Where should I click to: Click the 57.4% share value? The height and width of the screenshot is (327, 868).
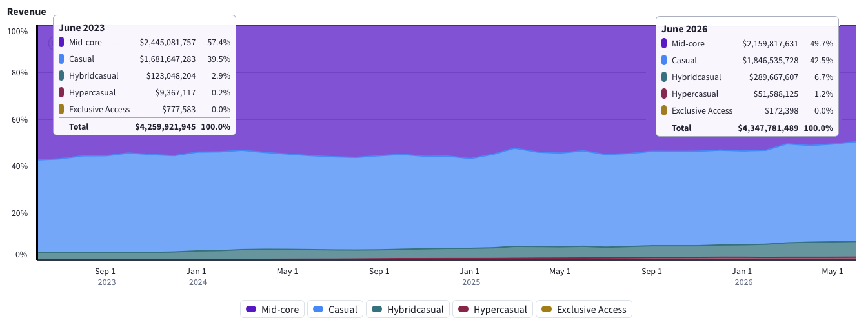[219, 42]
